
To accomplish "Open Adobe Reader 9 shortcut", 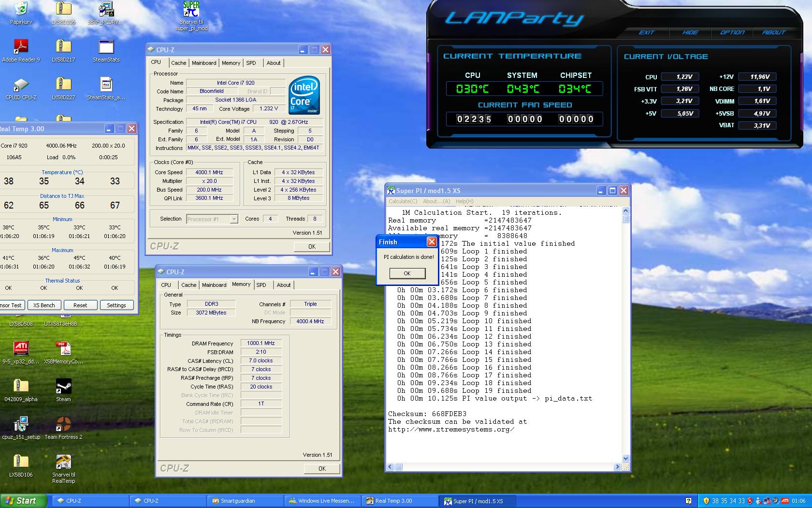I will [21, 46].
